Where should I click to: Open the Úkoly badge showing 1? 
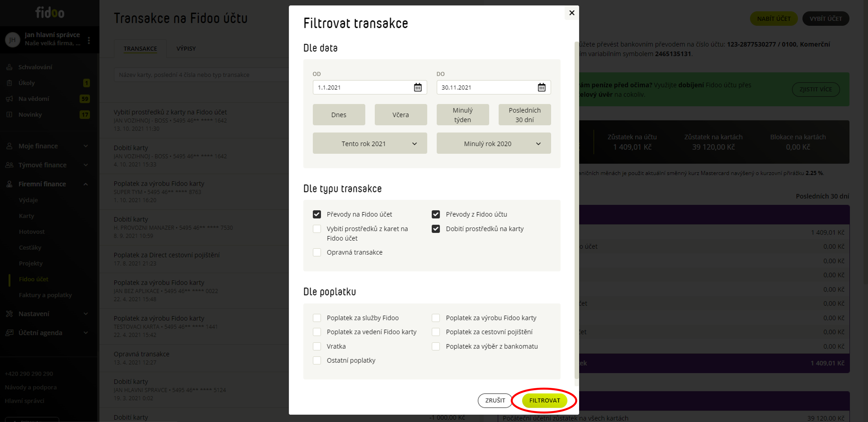(x=87, y=83)
